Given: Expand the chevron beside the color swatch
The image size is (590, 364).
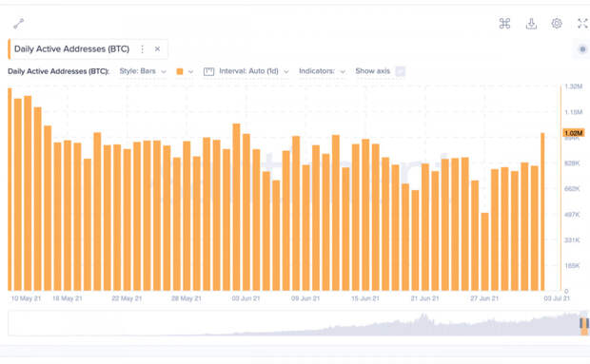Looking at the screenshot, I should (190, 71).
